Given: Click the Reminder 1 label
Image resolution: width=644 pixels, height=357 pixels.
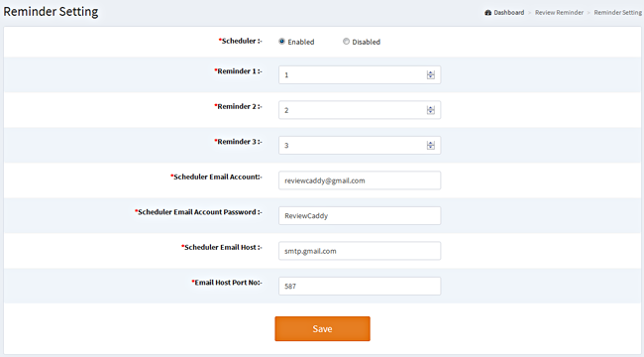Looking at the screenshot, I should pos(238,71).
